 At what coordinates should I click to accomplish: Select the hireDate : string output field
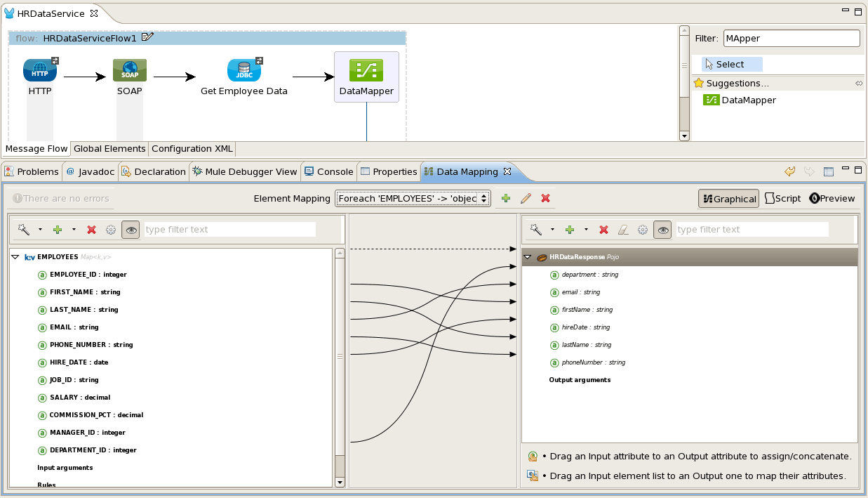pos(580,327)
